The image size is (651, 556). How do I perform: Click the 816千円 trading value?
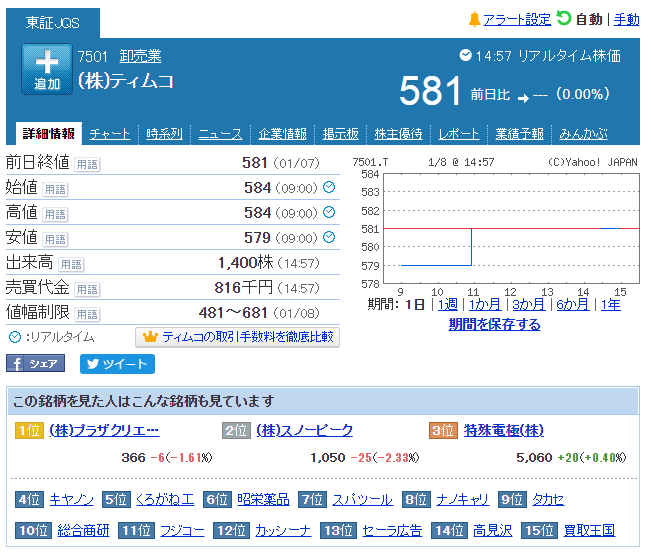coord(243,287)
